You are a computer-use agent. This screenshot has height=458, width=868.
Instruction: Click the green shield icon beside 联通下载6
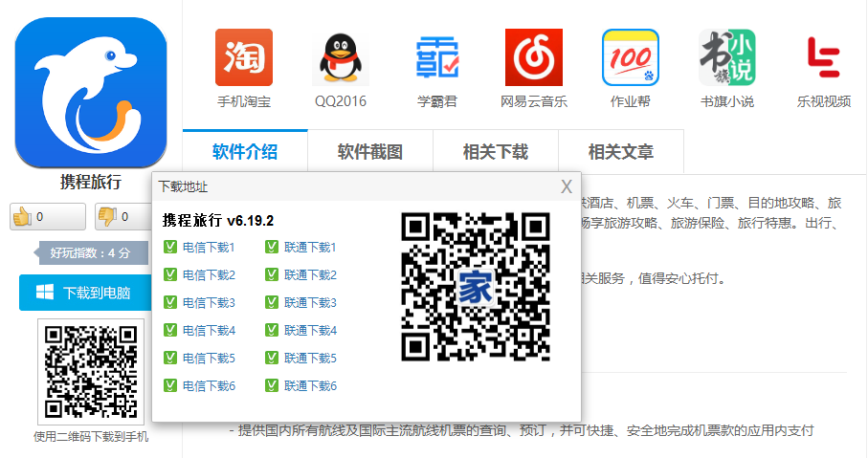272,385
